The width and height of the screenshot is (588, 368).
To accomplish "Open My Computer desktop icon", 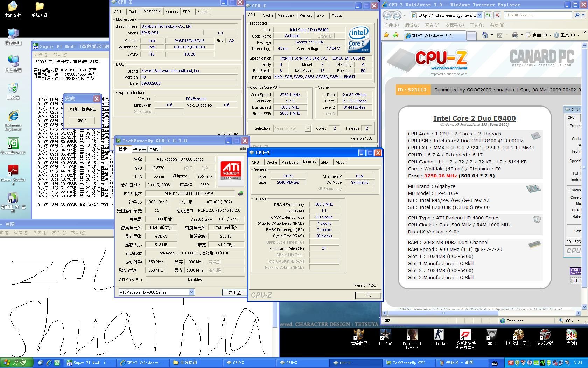I will 13,37.
